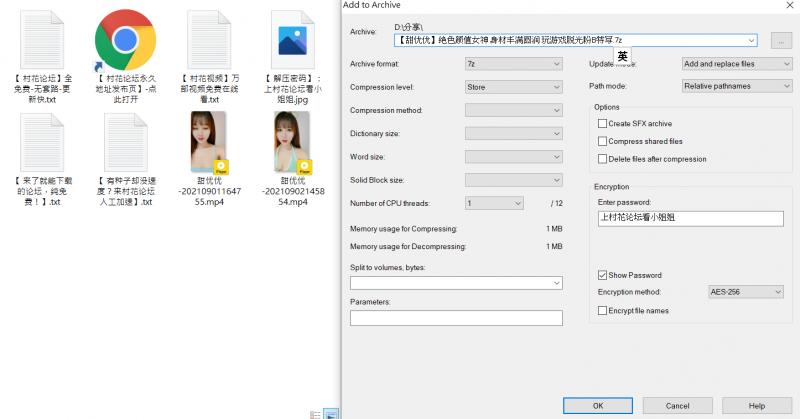The width and height of the screenshot is (800, 419).
Task: Click the Parameters input field
Action: pos(456,318)
